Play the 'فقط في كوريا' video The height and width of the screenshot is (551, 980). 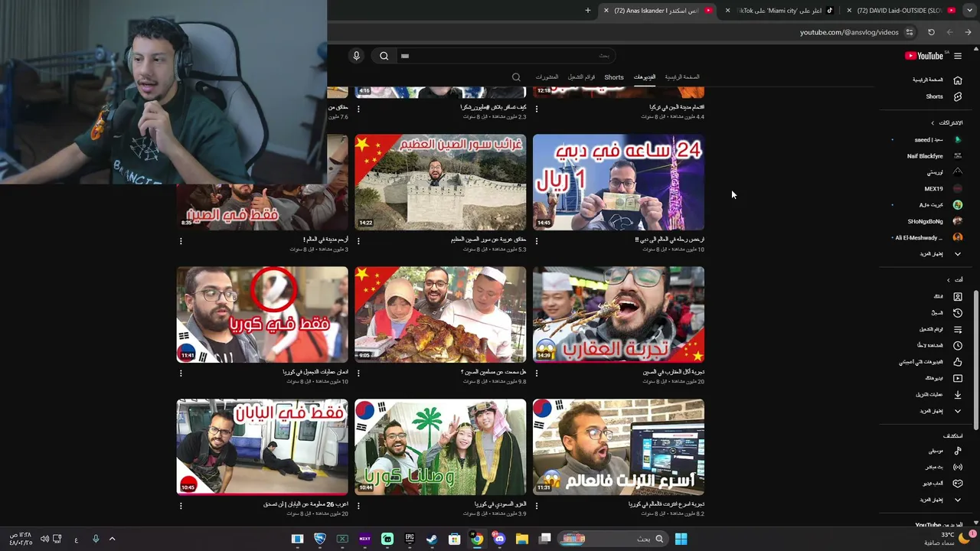tap(263, 315)
